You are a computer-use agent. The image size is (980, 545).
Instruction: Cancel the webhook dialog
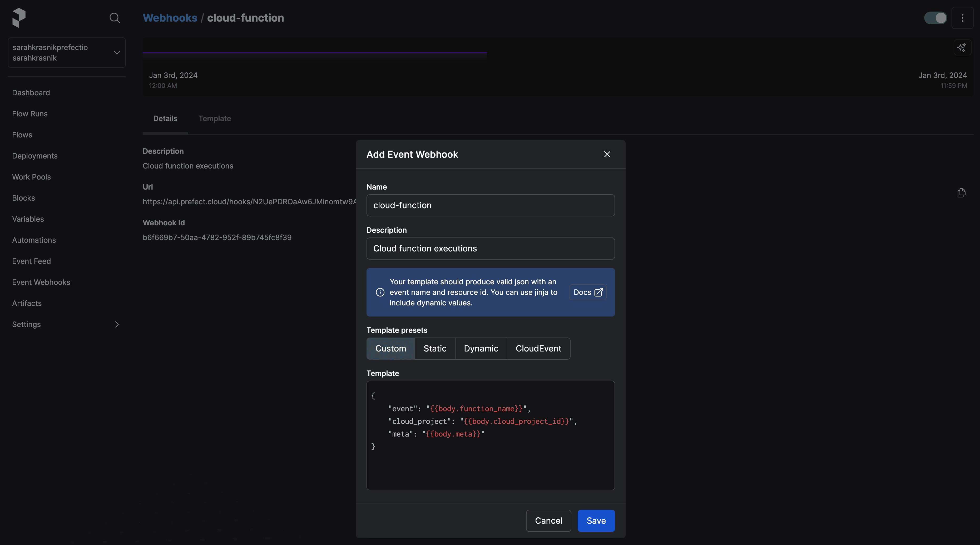point(548,520)
